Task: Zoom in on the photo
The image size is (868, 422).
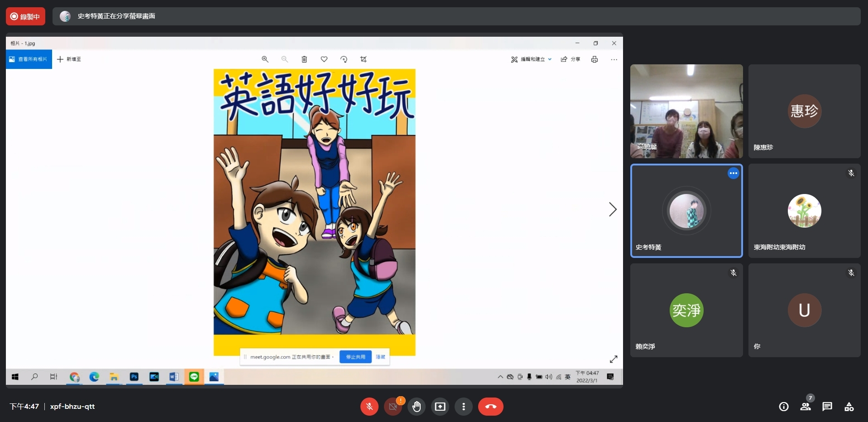Action: (x=265, y=59)
